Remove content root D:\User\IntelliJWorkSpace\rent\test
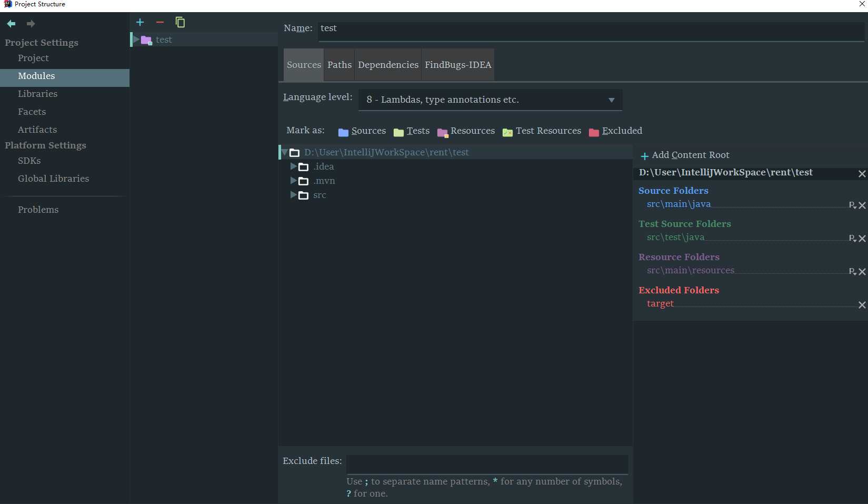Screen dimensions: 868x504 click(862, 174)
